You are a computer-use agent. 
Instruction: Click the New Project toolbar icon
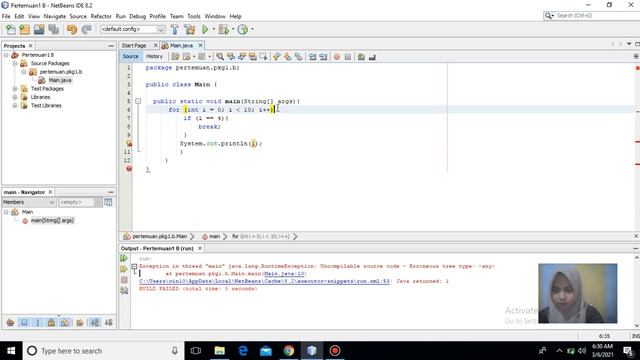click(25, 29)
